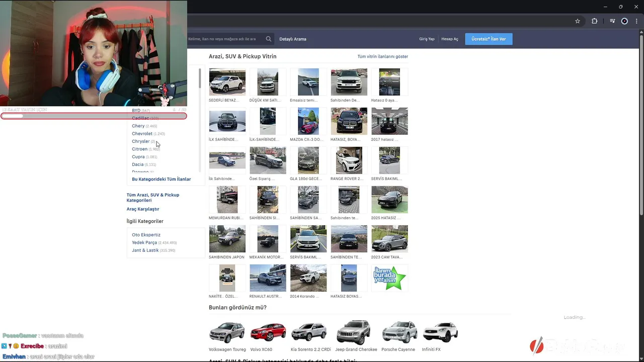The width and height of the screenshot is (644, 362).
Task: Select the Citroen brand category
Action: click(140, 149)
